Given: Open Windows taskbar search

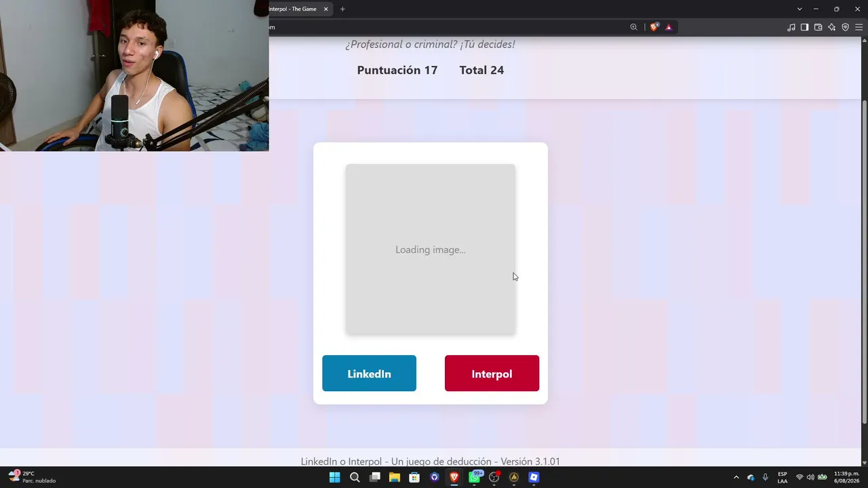Looking at the screenshot, I should [355, 477].
